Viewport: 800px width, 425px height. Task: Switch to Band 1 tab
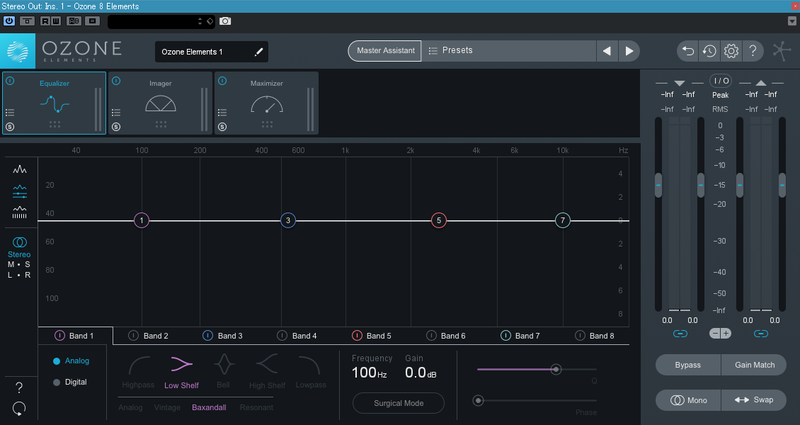point(74,336)
